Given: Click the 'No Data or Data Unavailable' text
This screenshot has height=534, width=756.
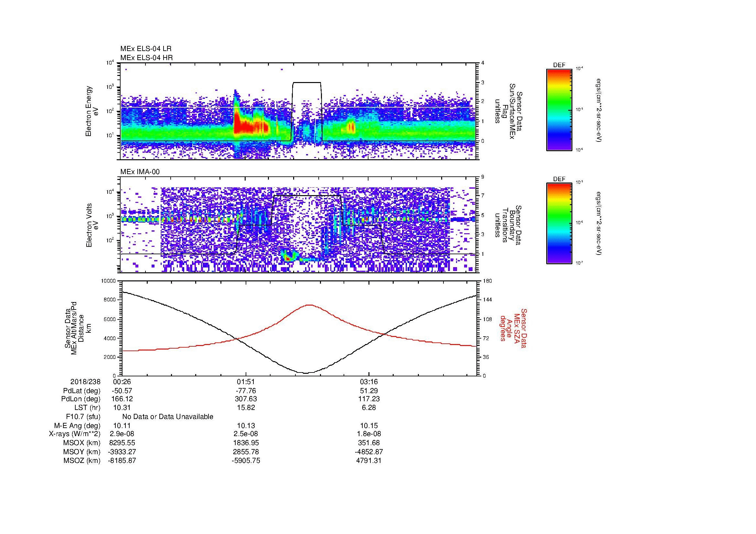Looking at the screenshot, I should coord(168,417).
